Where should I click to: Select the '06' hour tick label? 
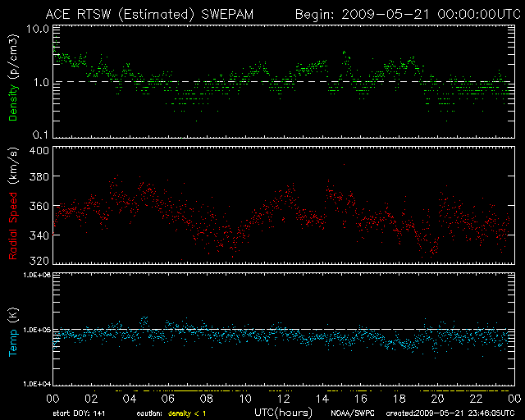[x=168, y=399]
